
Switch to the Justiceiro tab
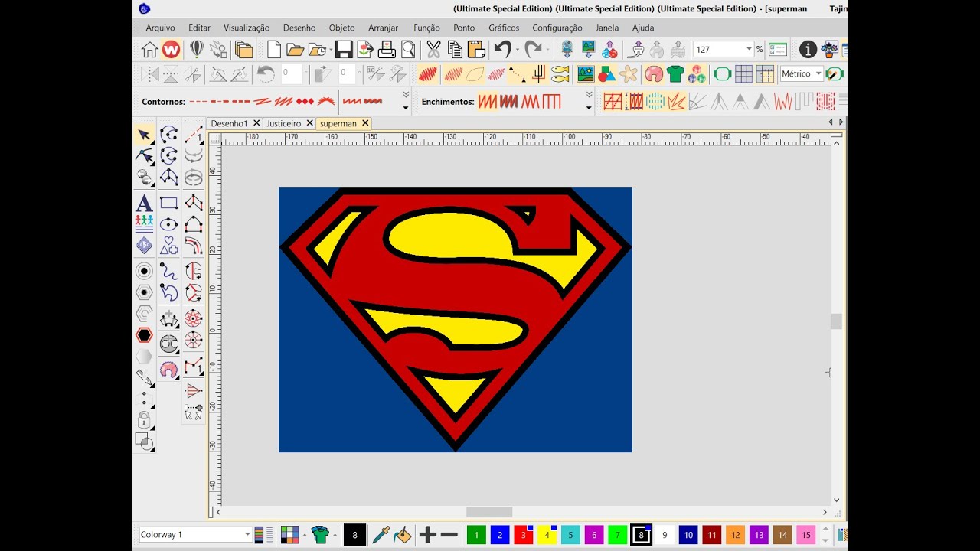click(283, 123)
